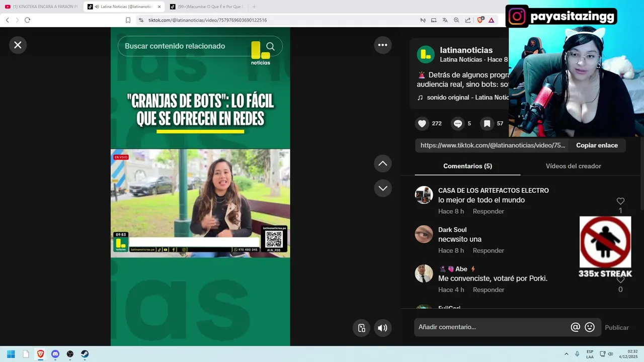Click the Añadir comentario input field

pos(493,327)
